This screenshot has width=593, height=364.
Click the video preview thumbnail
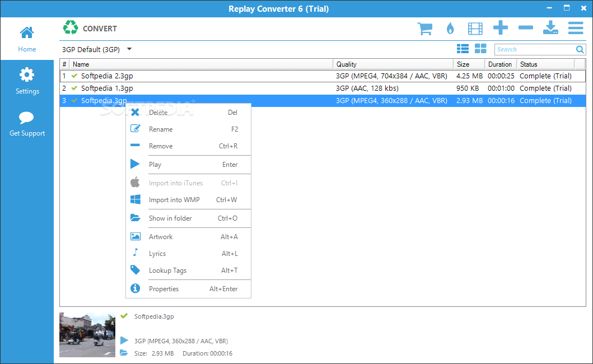click(87, 335)
